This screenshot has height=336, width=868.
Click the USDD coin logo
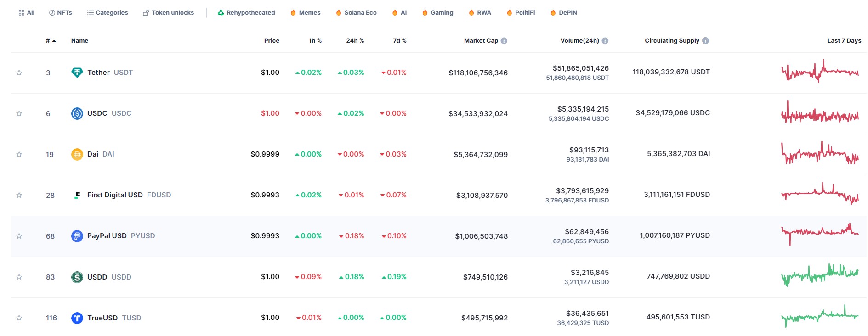pos(77,277)
